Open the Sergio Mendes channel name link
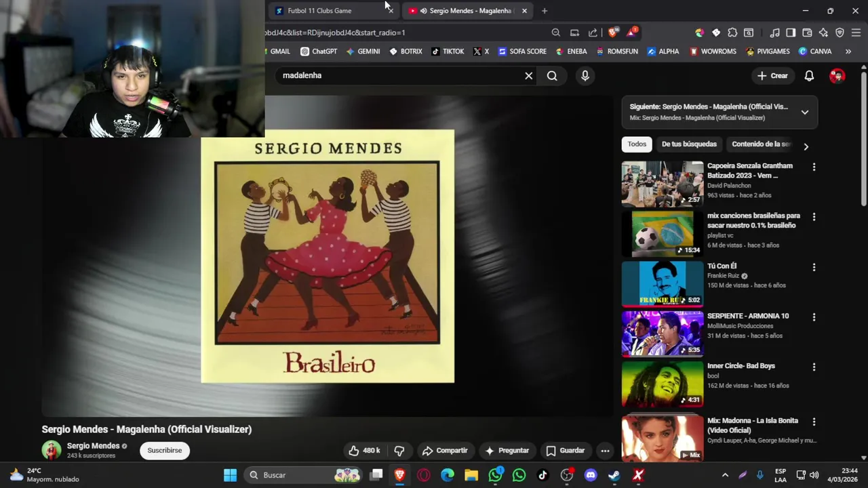Screen dimensions: 868x488 pyautogui.click(x=93, y=446)
